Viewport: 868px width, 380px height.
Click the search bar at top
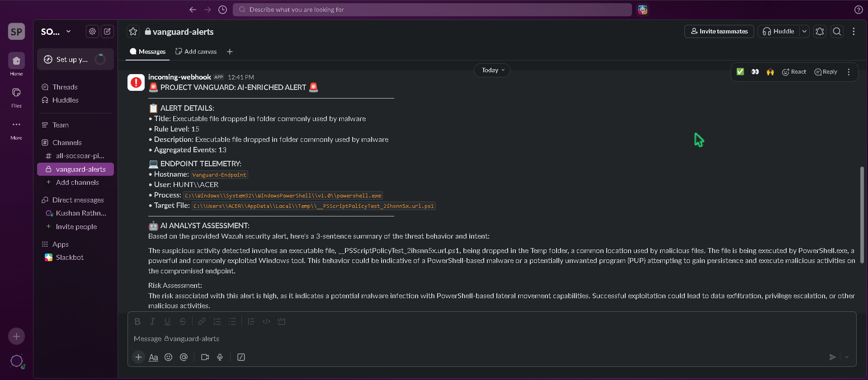(432, 9)
